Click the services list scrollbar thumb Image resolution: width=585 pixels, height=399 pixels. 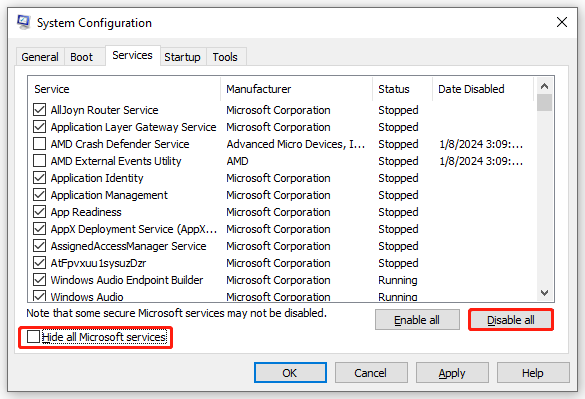544,103
